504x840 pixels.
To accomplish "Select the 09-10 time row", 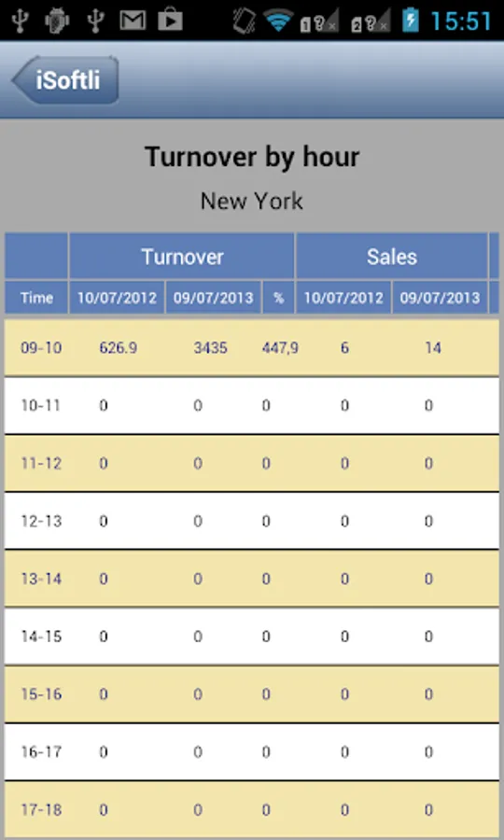I will click(252, 348).
